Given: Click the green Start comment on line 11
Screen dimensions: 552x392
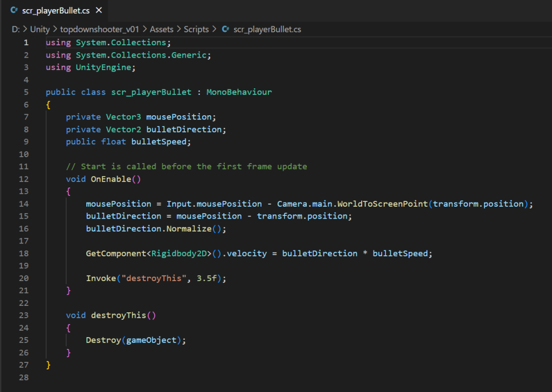Looking at the screenshot, I should click(186, 166).
